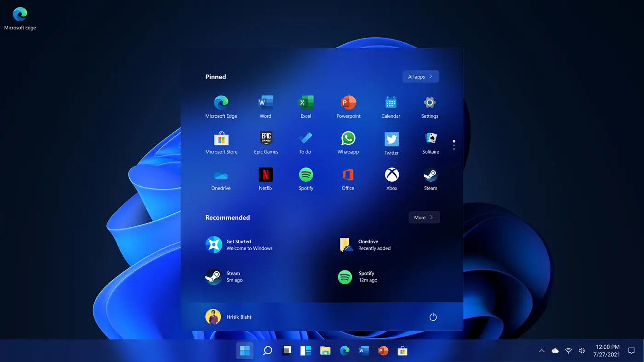Open the taskbar volume speaker icon

point(581,351)
